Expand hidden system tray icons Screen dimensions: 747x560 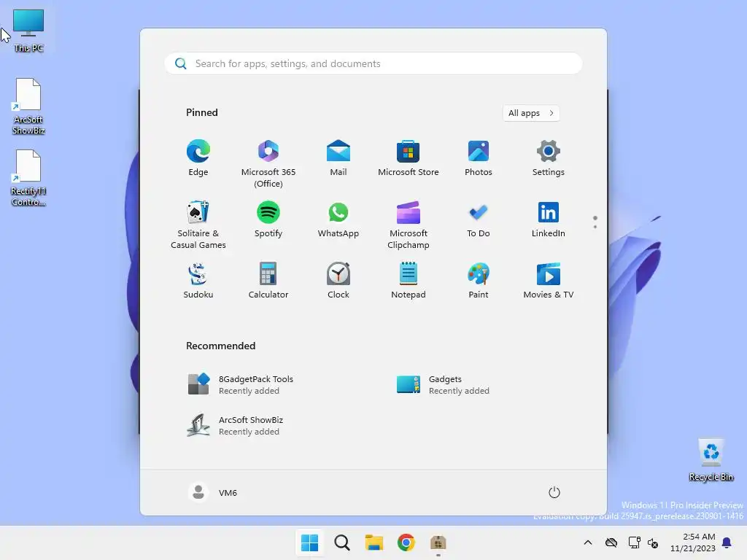tap(588, 542)
